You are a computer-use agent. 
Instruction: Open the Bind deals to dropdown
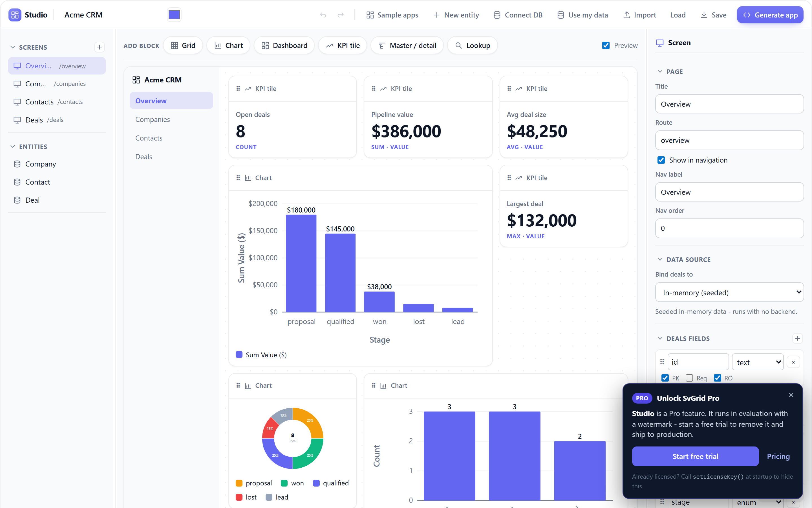coord(729,292)
